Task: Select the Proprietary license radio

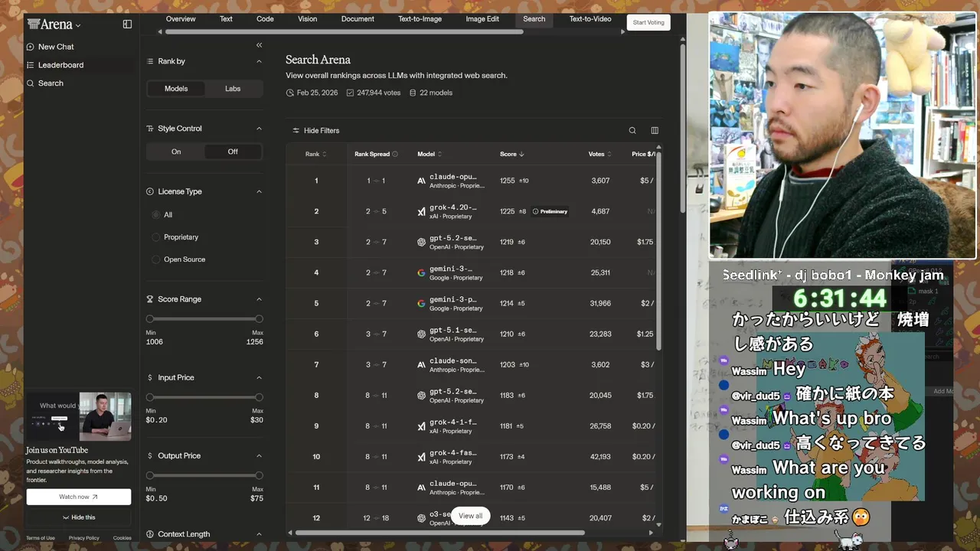Action: 156,237
